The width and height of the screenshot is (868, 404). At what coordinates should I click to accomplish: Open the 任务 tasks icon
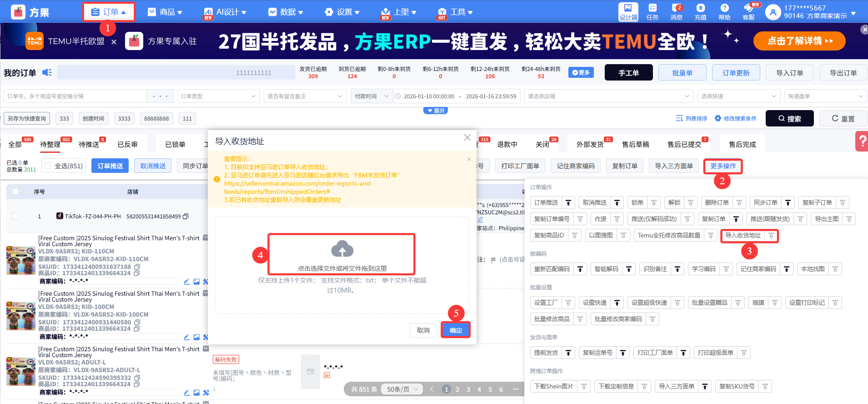[652, 12]
